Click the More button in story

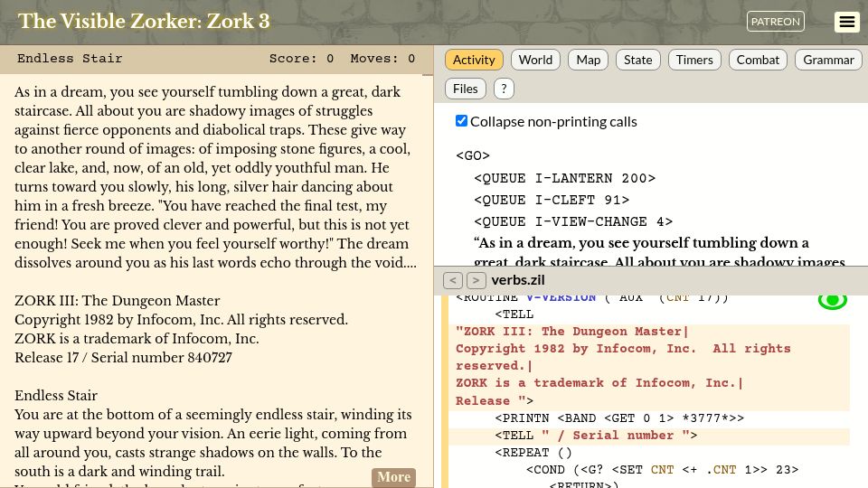tap(393, 477)
